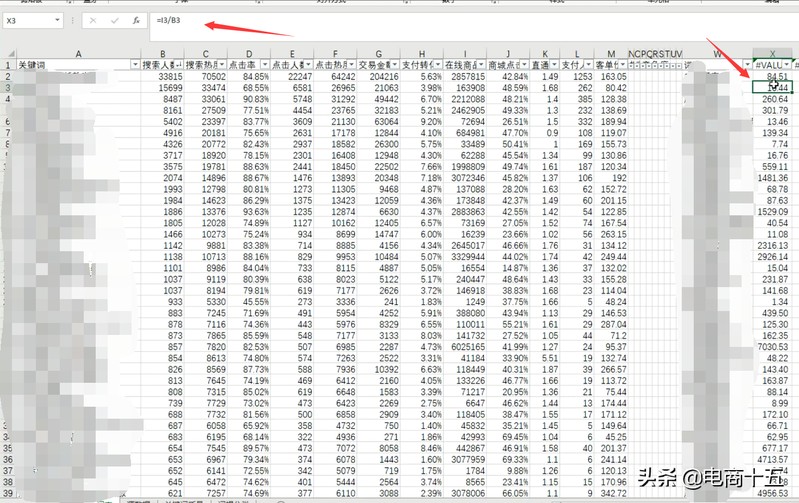Select column D header

point(249,54)
